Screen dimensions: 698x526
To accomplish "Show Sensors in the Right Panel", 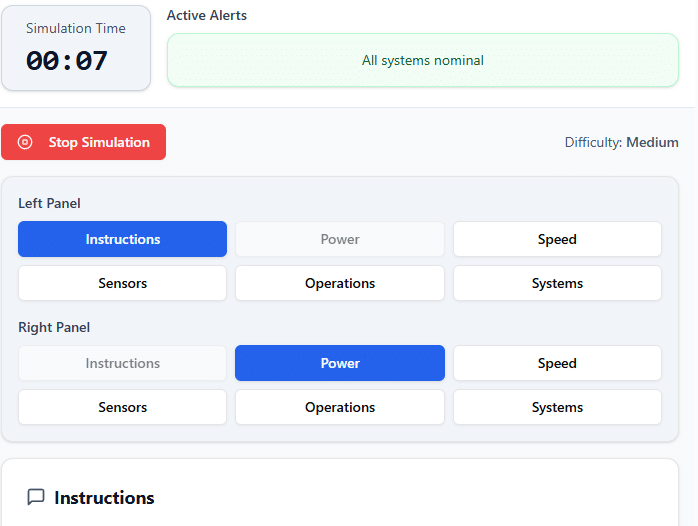I will coord(122,407).
